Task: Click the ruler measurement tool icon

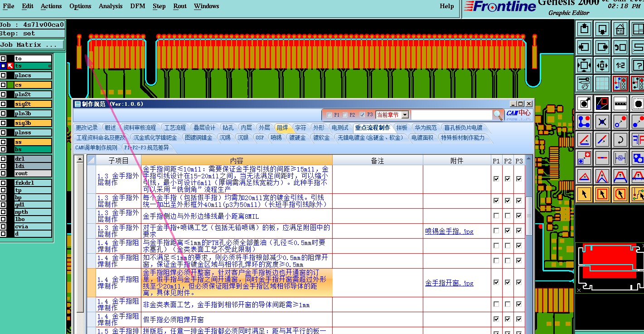Action: [620, 104]
